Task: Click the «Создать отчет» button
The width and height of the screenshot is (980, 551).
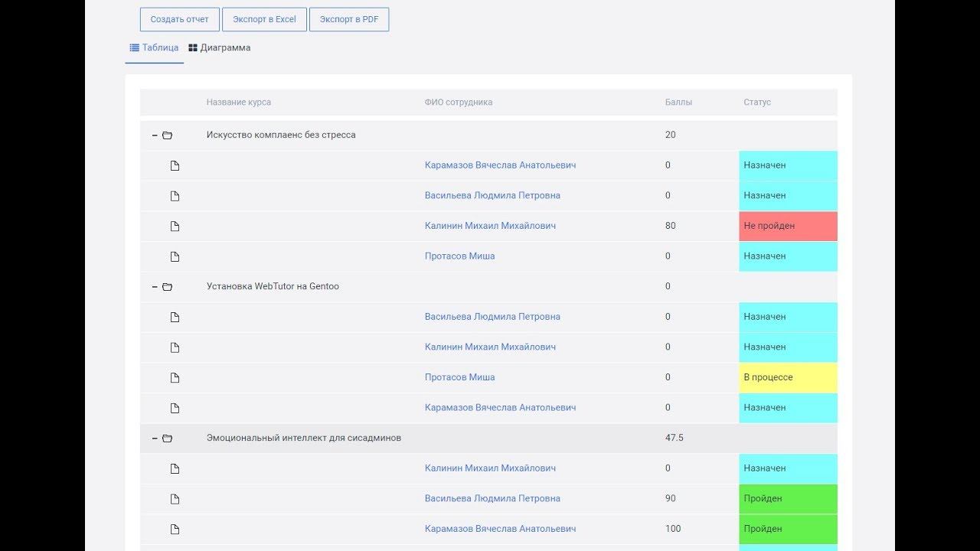Action: (180, 19)
